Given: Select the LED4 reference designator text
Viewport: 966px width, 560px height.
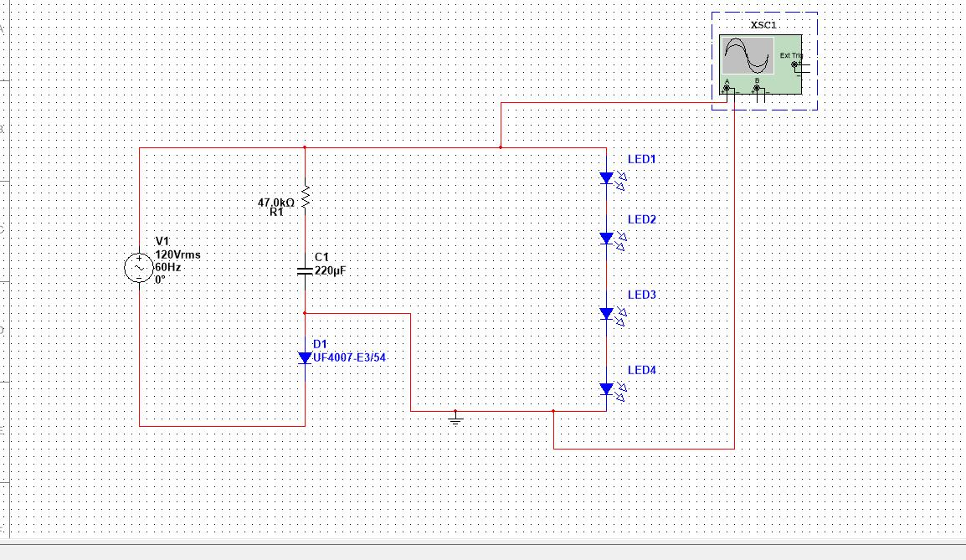Looking at the screenshot, I should point(642,370).
